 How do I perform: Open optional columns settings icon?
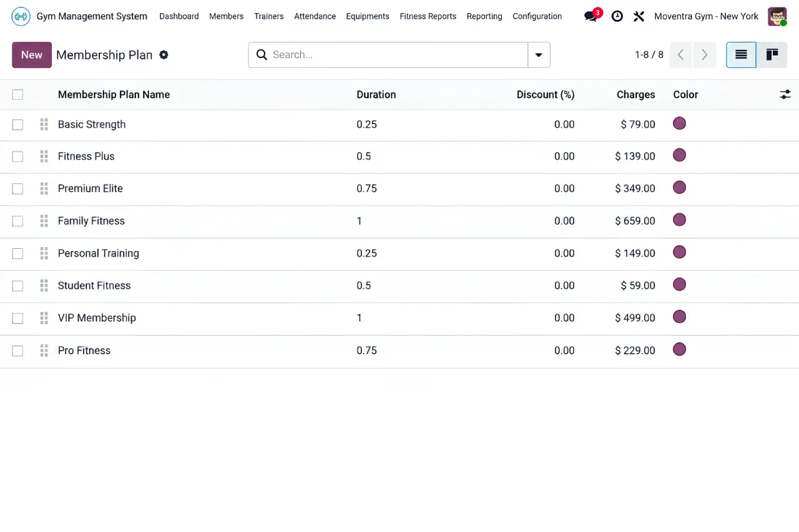tap(785, 95)
